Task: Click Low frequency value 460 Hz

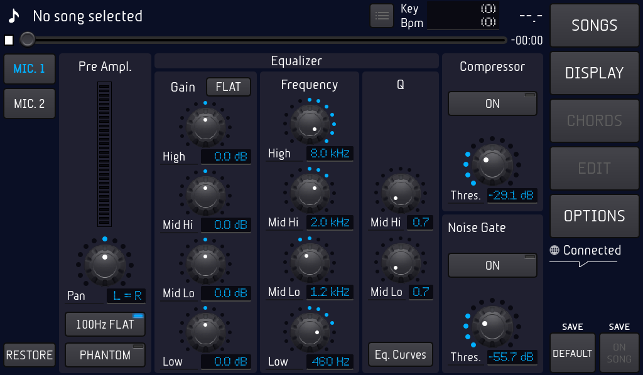Action: point(330,361)
